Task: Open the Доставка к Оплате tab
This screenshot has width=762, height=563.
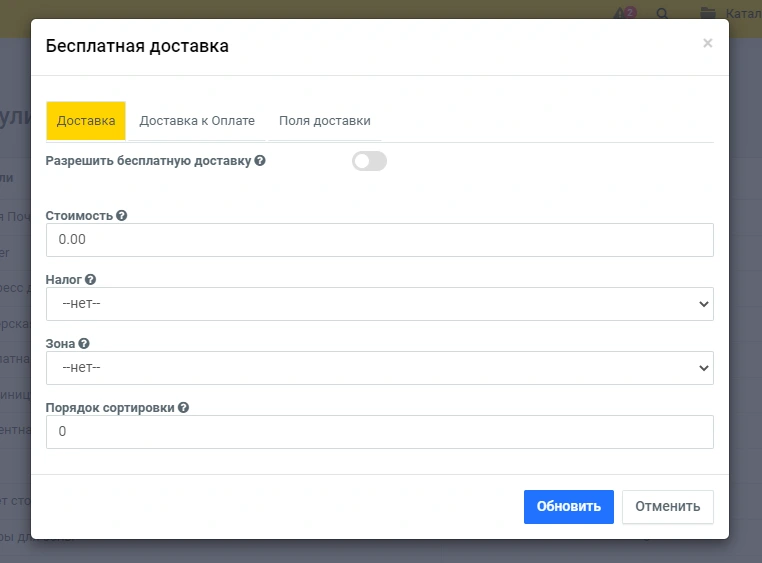Action: tap(197, 121)
